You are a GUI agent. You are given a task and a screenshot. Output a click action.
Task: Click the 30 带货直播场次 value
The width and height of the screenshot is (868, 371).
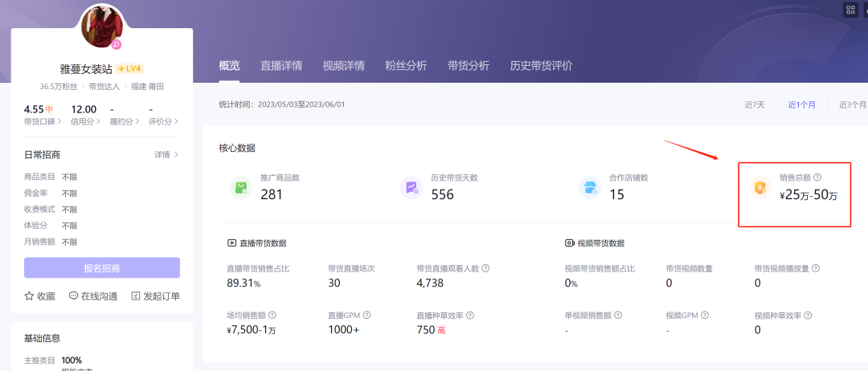(334, 283)
